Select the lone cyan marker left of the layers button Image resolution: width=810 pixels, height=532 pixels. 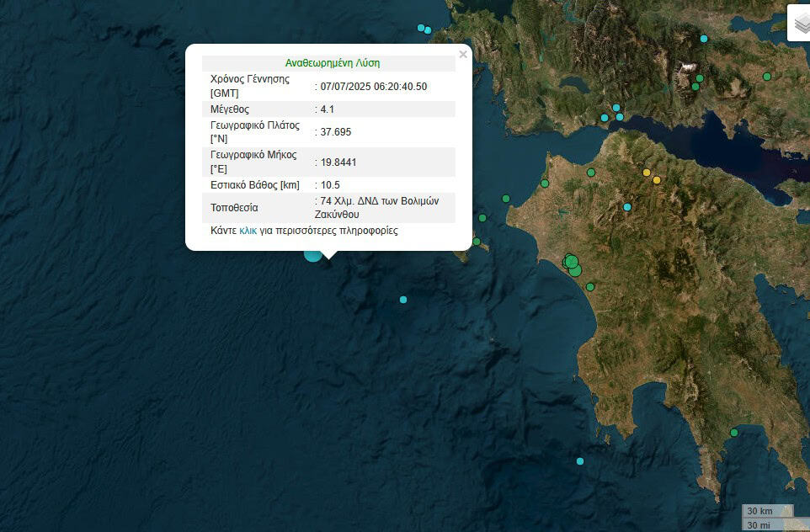[704, 39]
